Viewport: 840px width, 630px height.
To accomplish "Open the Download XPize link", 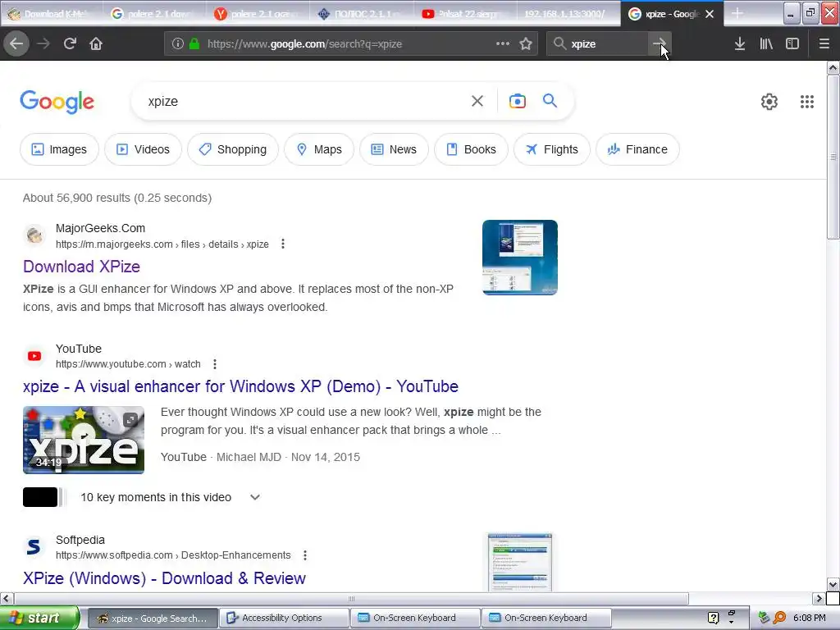I will pos(81,267).
